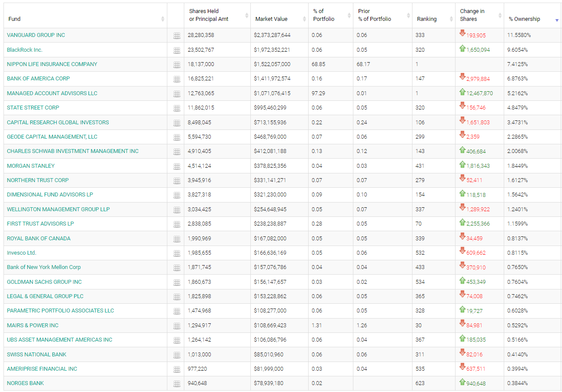
Task: Open VANGUARD GROUP INC fund link
Action: click(36, 35)
